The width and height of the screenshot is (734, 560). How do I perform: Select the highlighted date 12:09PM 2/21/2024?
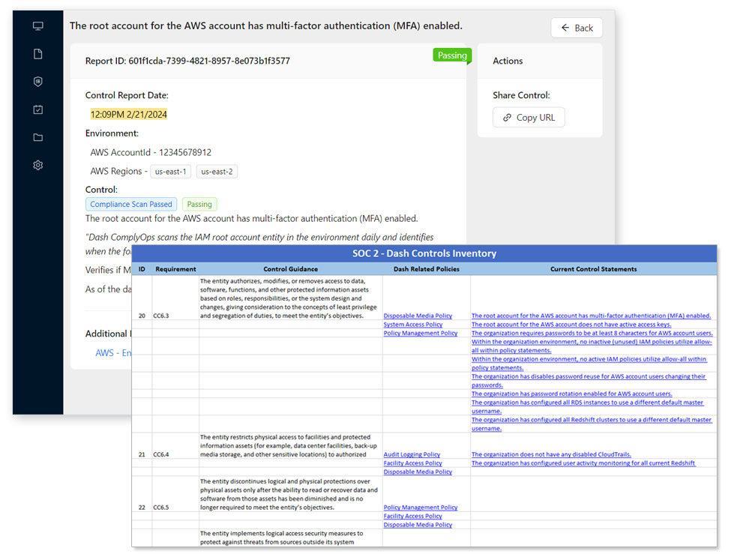[x=129, y=114]
